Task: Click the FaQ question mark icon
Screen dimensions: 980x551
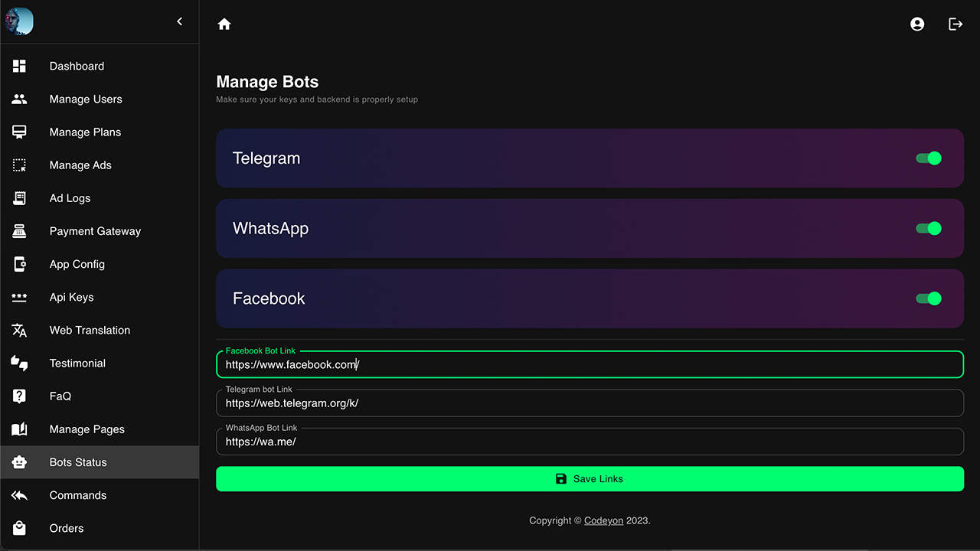Action: pos(19,396)
